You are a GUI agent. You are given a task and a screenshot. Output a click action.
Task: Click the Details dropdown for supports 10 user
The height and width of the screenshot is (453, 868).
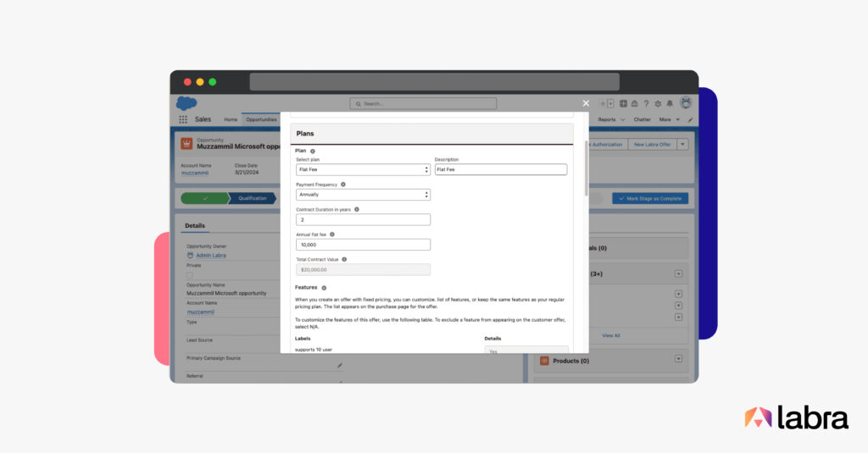pyautogui.click(x=526, y=351)
